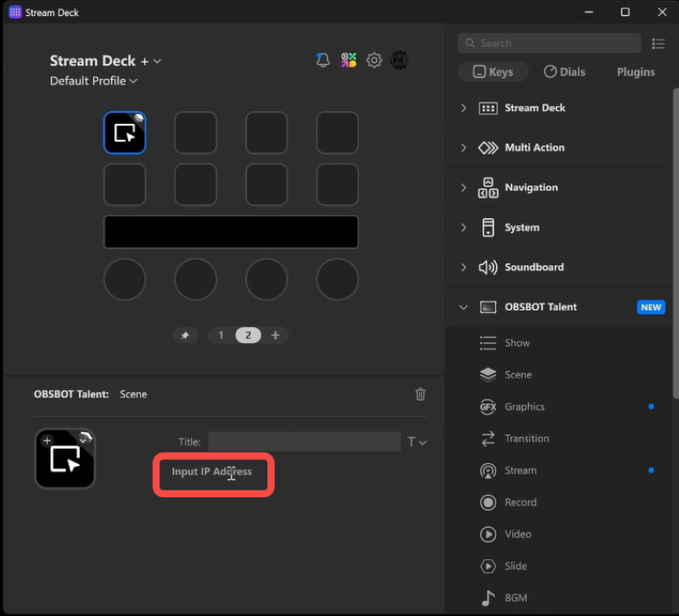Click the NEW badge on OBSBOT Talent
This screenshot has width=679, height=616.
[651, 307]
